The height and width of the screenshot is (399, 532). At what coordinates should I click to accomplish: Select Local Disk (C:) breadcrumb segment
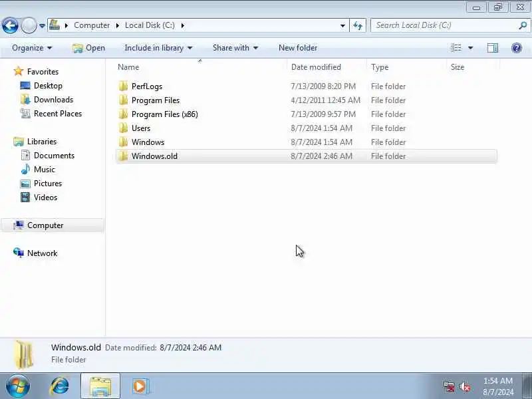pos(150,25)
